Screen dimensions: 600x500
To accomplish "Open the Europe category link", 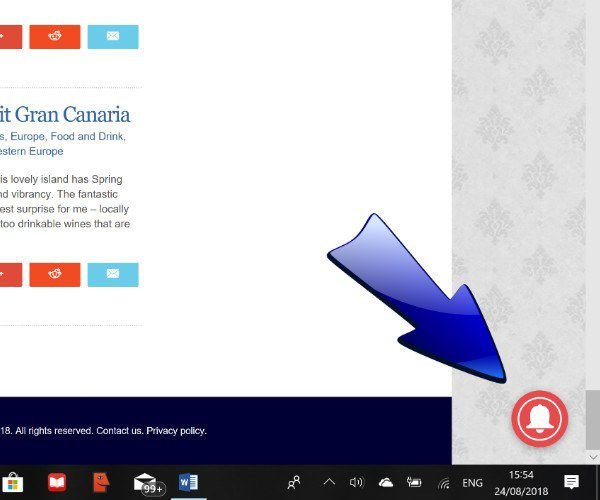I will [x=28, y=136].
